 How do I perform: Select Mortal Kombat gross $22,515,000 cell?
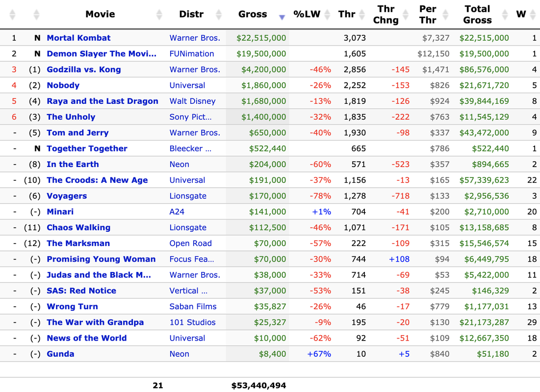(261, 38)
